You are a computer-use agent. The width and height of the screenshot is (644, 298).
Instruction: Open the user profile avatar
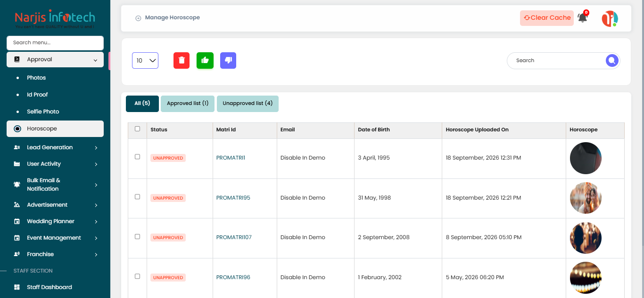click(610, 18)
